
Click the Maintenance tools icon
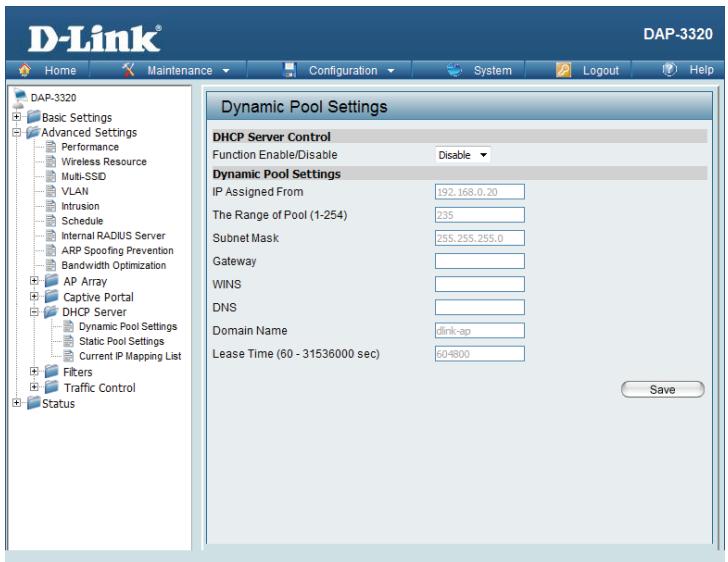128,70
